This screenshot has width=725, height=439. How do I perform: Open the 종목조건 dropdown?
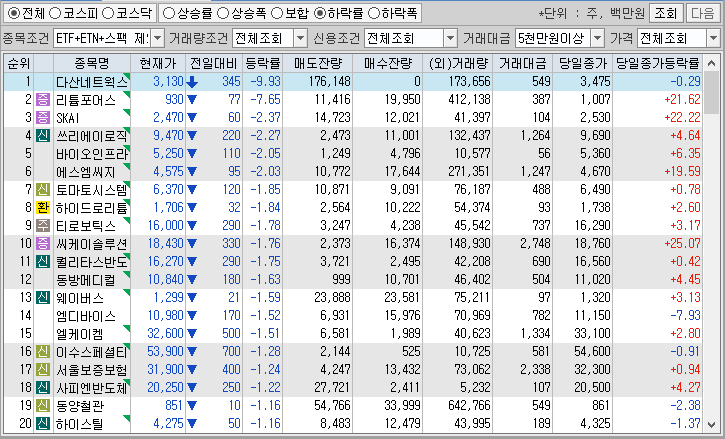click(157, 38)
